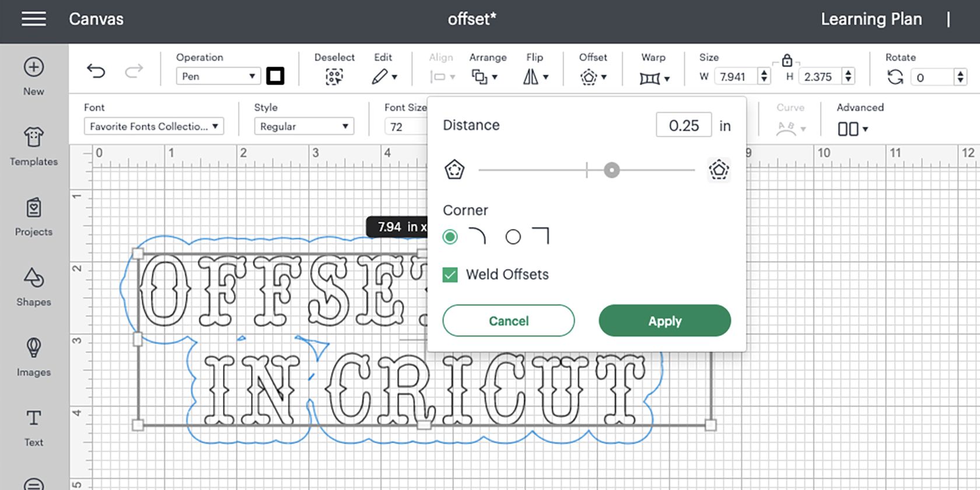Select the rounded corner radio button
The height and width of the screenshot is (490, 980).
450,237
